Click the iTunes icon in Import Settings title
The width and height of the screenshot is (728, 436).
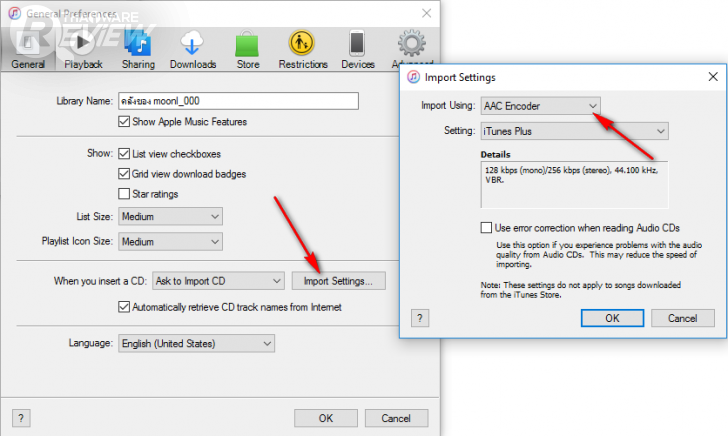(413, 77)
